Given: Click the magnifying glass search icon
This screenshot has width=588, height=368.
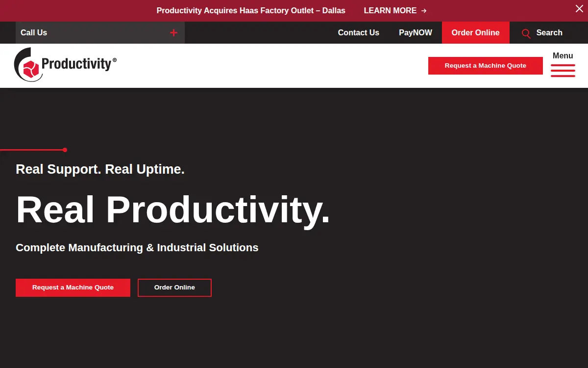Looking at the screenshot, I should click(x=526, y=33).
